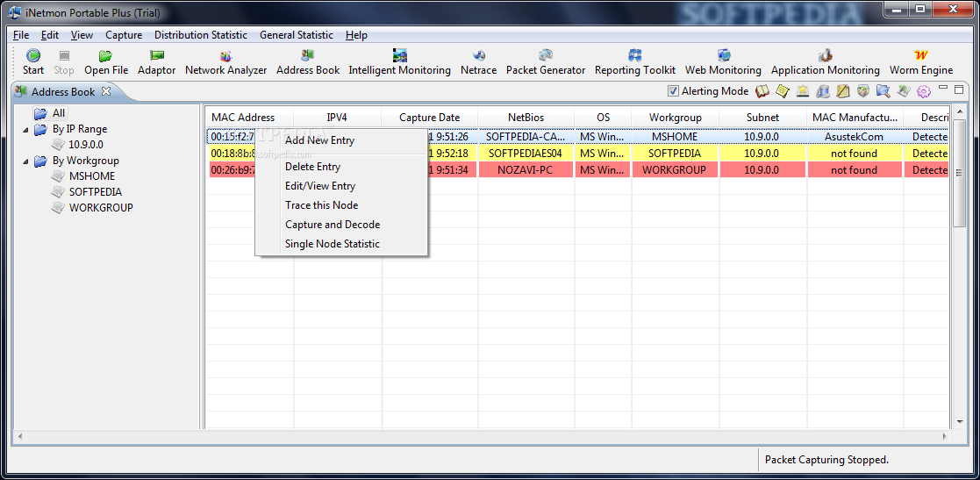Choose Add New Entry from context menu
Viewport: 980px width, 480px height.
click(341, 140)
